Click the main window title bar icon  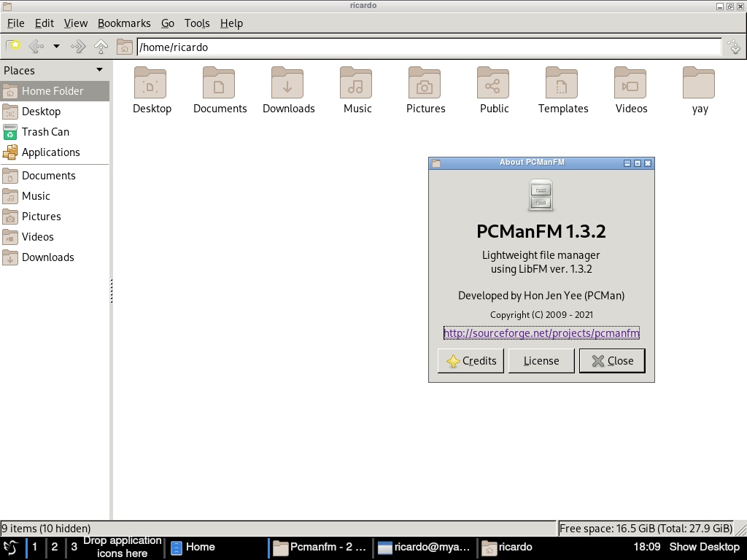point(7,6)
